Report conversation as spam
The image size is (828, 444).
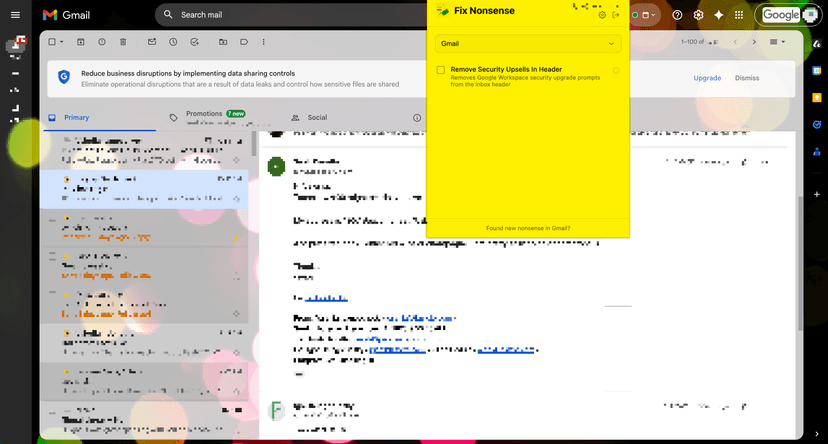coord(102,42)
